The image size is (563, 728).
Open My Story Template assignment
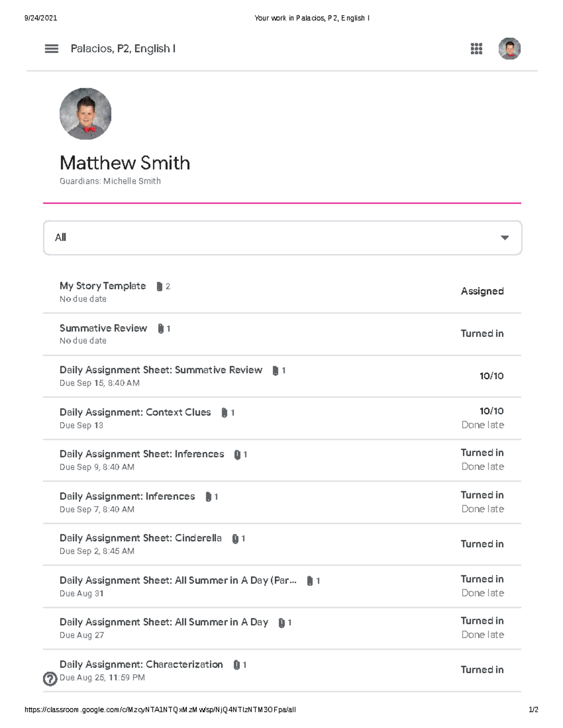coord(103,286)
